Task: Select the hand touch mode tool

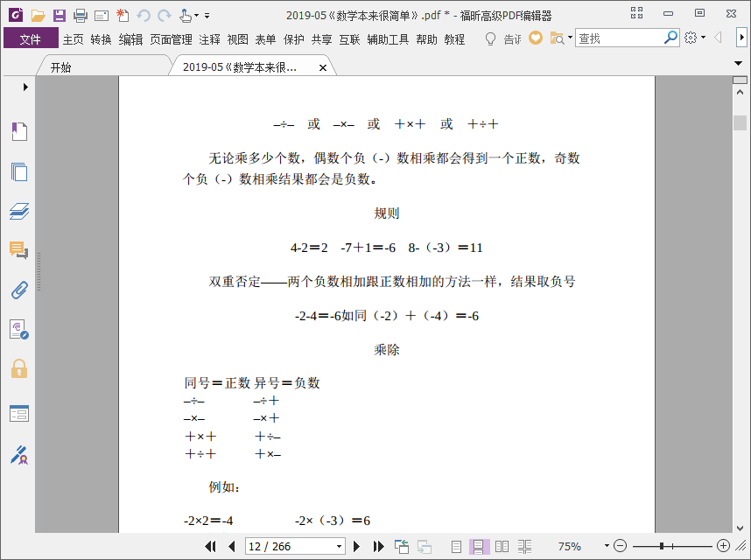Action: point(186,16)
